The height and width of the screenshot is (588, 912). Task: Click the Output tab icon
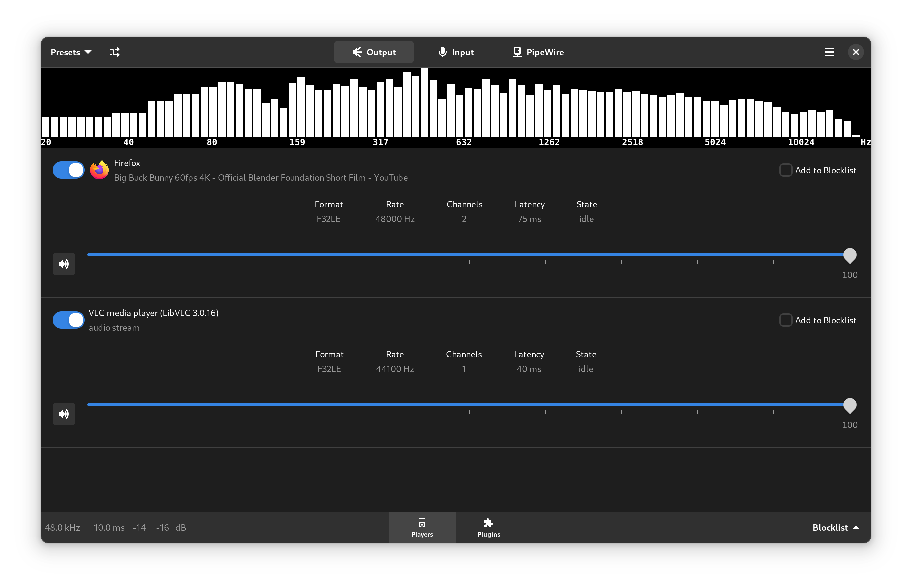coord(356,52)
